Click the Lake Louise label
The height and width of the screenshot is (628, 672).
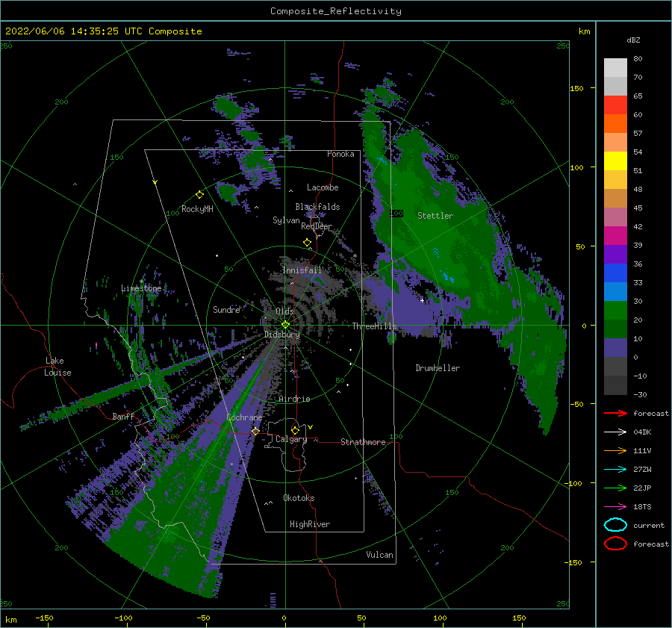click(x=57, y=367)
